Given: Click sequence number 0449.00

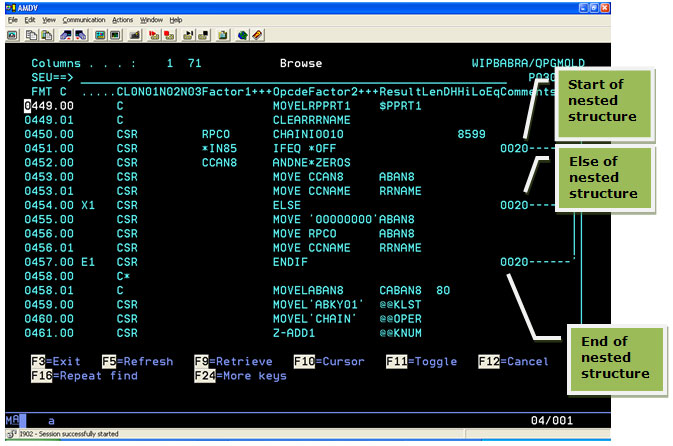Looking at the screenshot, I should [49, 106].
